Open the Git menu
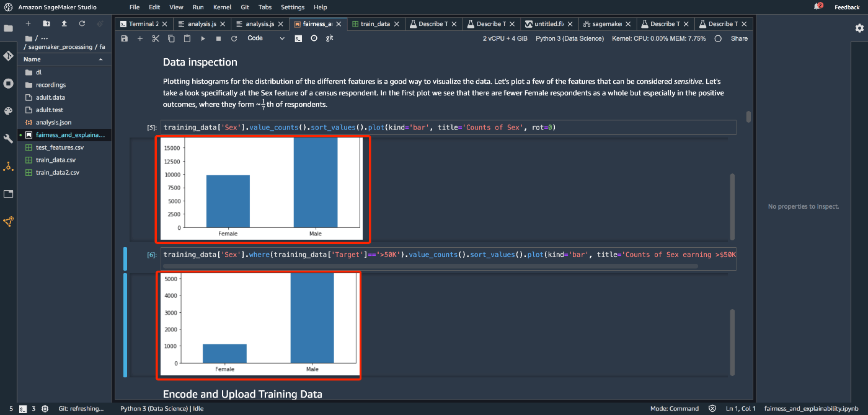This screenshot has height=415, width=868. [245, 7]
